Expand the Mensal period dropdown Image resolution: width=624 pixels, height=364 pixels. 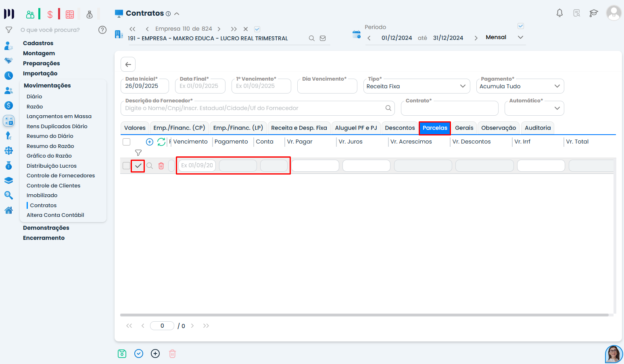(520, 37)
